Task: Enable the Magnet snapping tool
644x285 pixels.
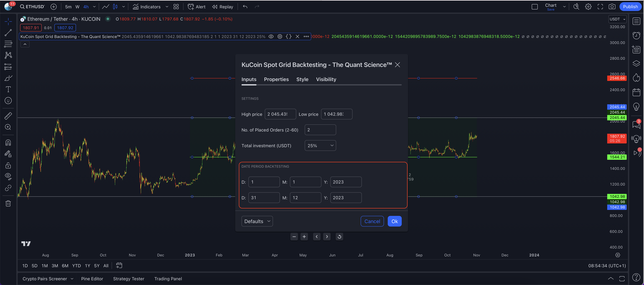Action: click(x=8, y=143)
